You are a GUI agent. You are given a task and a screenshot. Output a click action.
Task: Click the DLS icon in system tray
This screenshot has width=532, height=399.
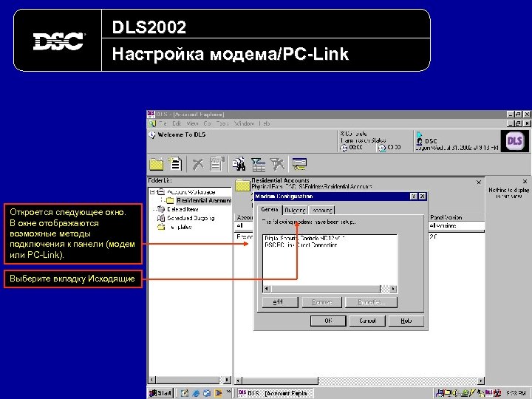pos(489,393)
